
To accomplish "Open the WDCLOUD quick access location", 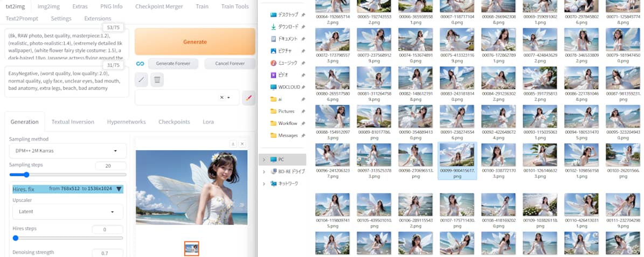I will 288,87.
